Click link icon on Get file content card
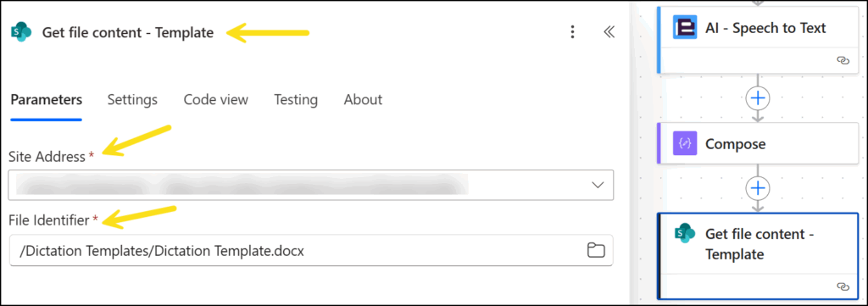The image size is (868, 306). point(843,286)
